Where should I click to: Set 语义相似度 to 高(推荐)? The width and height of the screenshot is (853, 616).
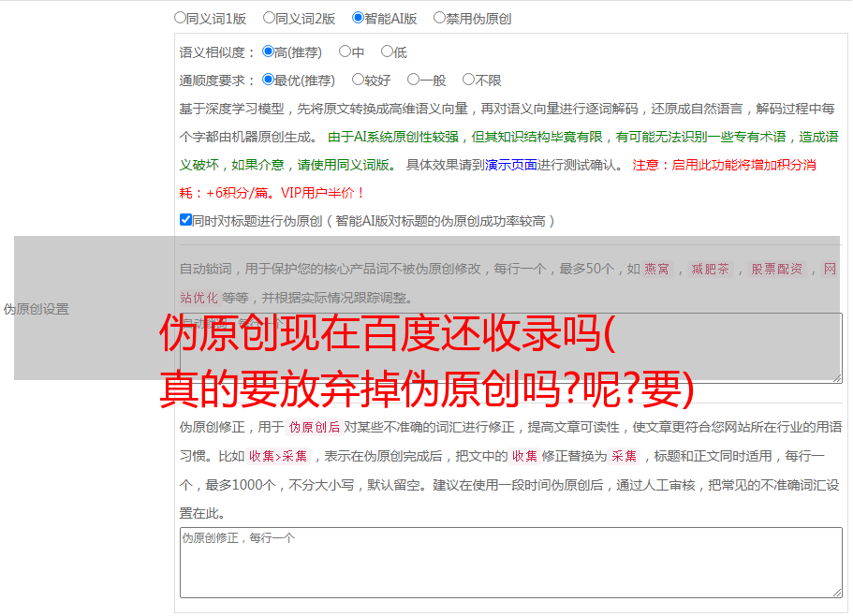pos(268,51)
